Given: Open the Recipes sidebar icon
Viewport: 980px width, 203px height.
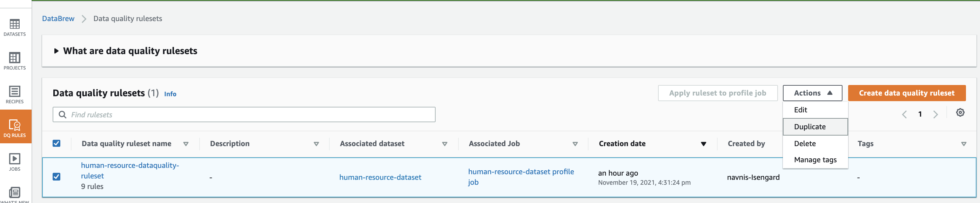Looking at the screenshot, I should (x=15, y=94).
